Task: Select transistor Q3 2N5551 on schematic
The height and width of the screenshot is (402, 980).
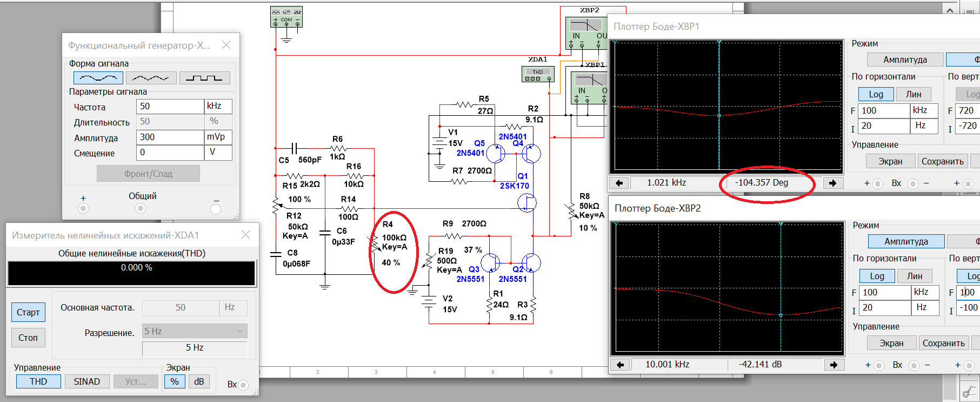Action: [x=491, y=263]
